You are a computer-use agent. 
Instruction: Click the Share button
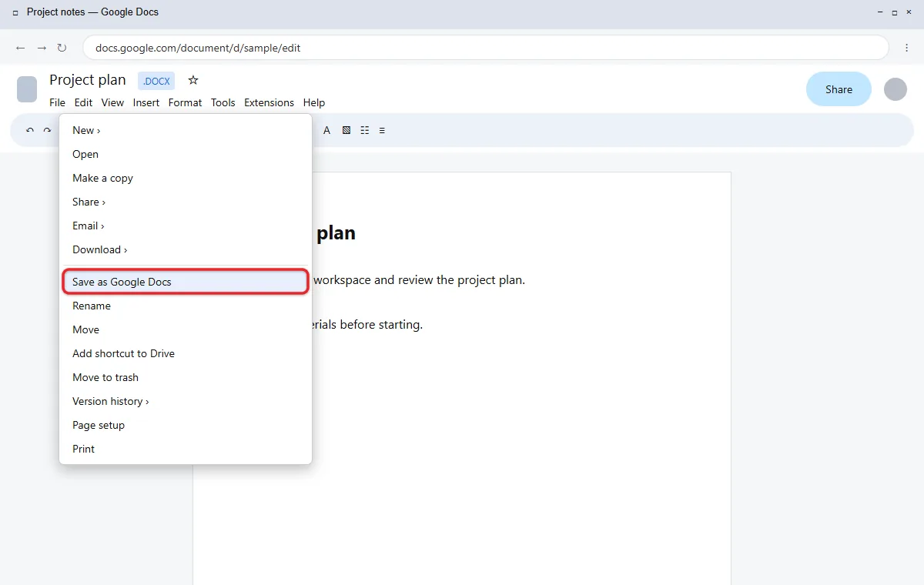tap(839, 89)
